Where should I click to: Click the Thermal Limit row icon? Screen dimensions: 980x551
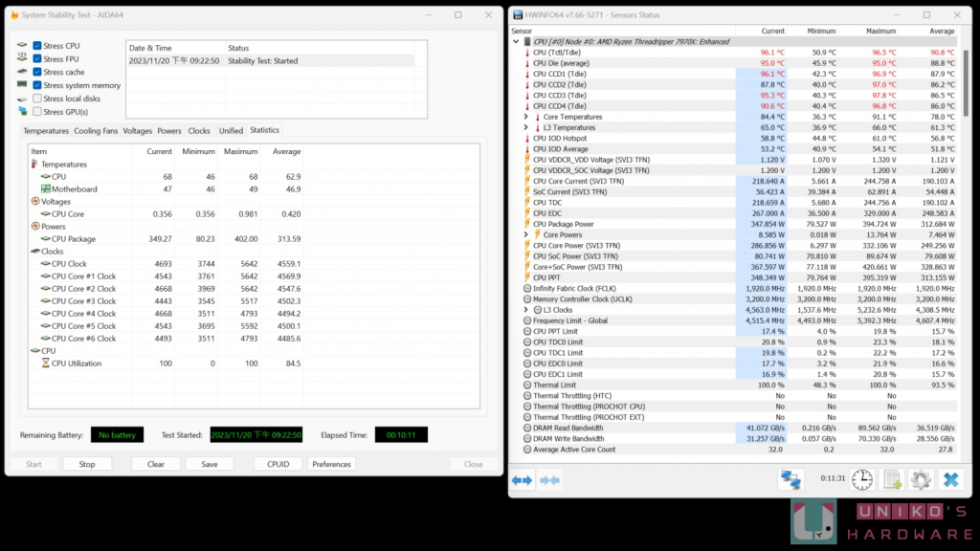click(527, 386)
